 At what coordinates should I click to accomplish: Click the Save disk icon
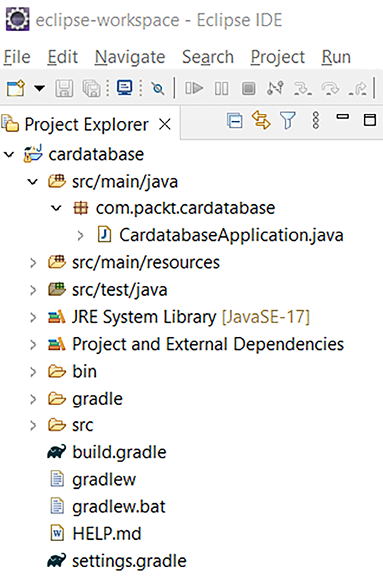click(64, 89)
